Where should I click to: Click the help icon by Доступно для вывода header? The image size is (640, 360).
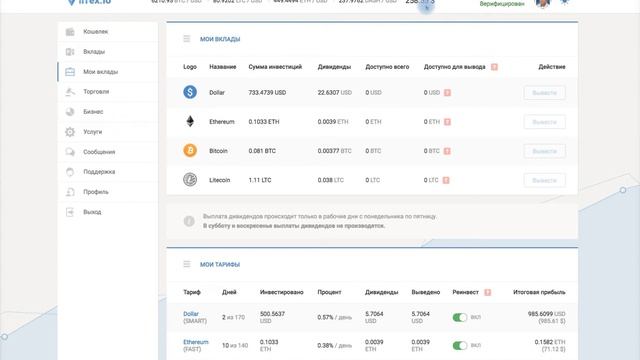click(494, 67)
